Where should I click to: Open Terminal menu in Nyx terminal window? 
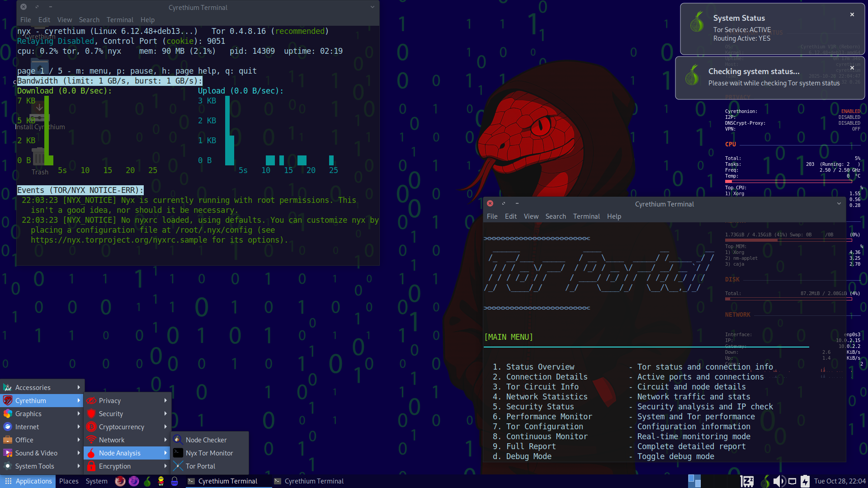(120, 20)
